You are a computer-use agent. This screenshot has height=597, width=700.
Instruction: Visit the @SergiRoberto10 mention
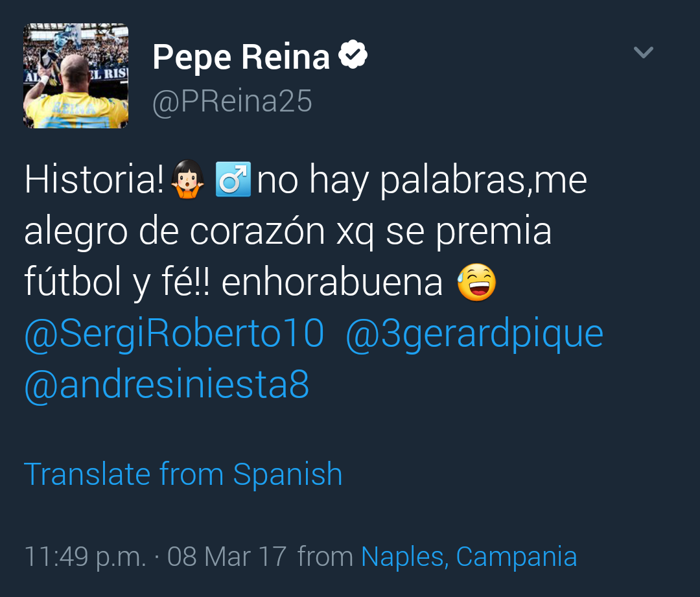pyautogui.click(x=174, y=334)
